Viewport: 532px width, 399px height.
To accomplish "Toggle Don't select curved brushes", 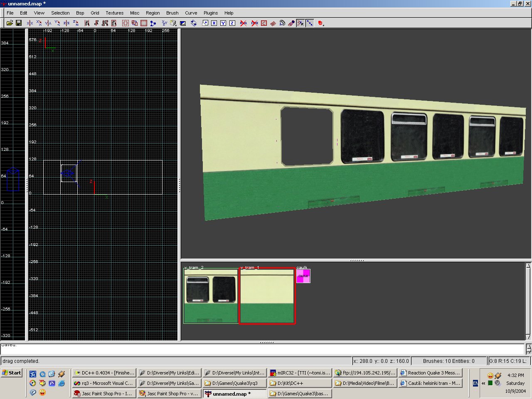I will coord(255,23).
